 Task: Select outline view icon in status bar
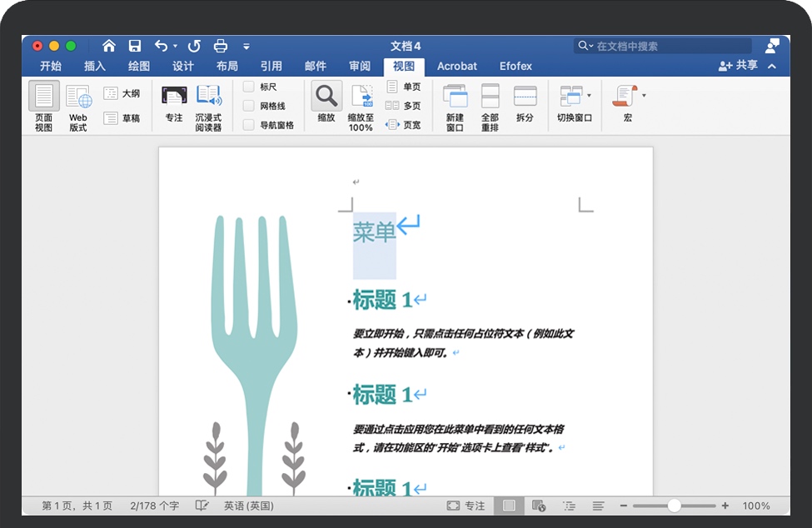pyautogui.click(x=569, y=506)
